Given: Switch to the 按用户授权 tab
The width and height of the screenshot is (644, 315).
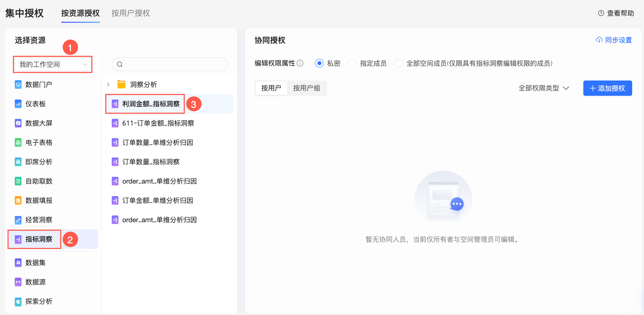Looking at the screenshot, I should [x=131, y=13].
